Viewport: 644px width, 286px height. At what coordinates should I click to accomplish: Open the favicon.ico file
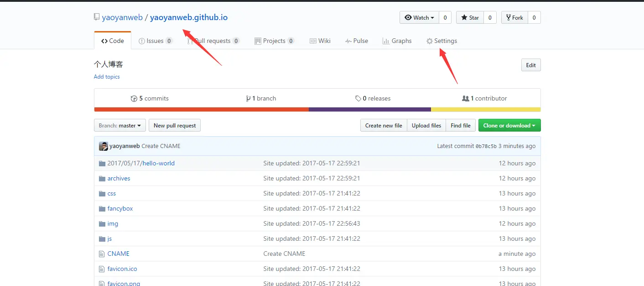[122, 269]
